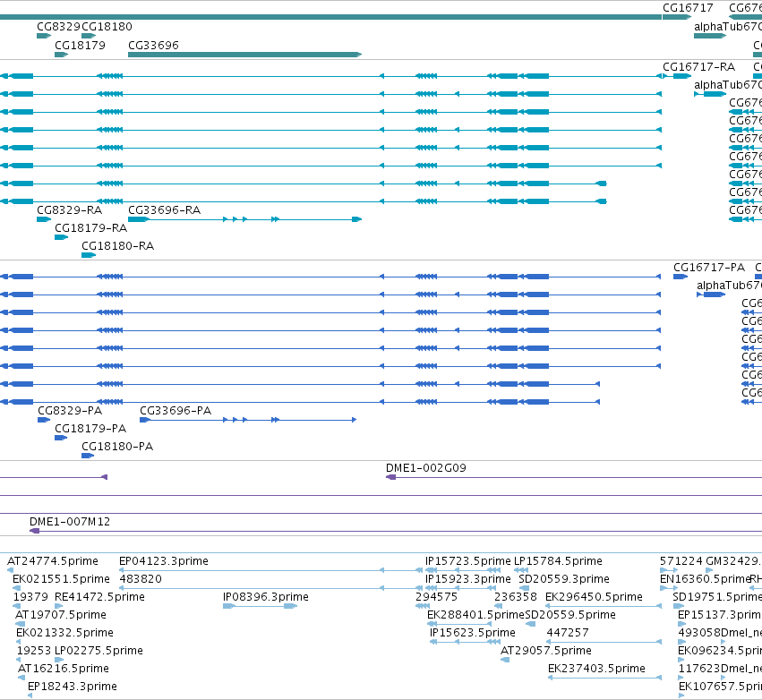Select the CG33696-RA transcript start exon
762x700 pixels.
(138, 219)
